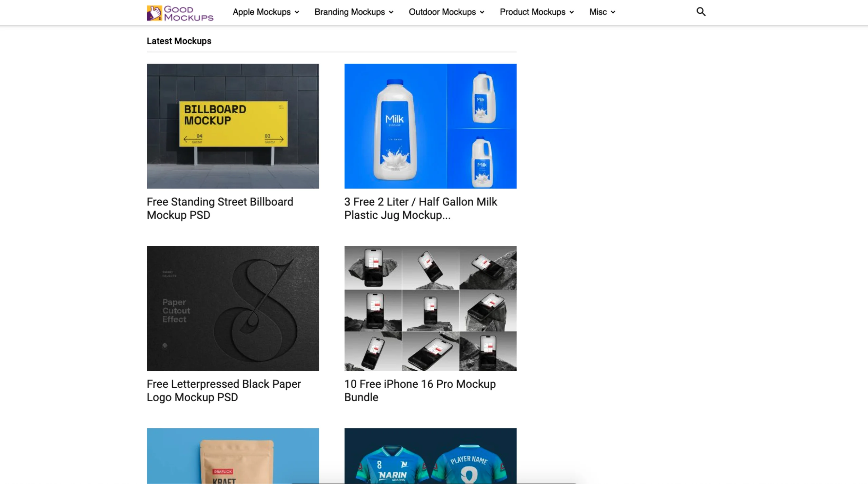Expand the chevron beside Product Mockups

pyautogui.click(x=571, y=13)
